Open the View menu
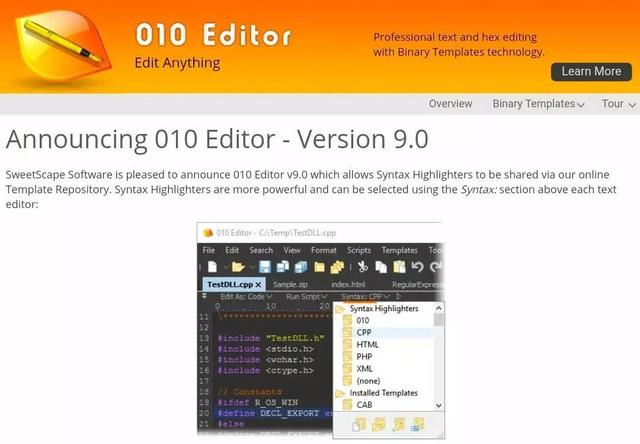The height and width of the screenshot is (444, 640). [x=292, y=250]
